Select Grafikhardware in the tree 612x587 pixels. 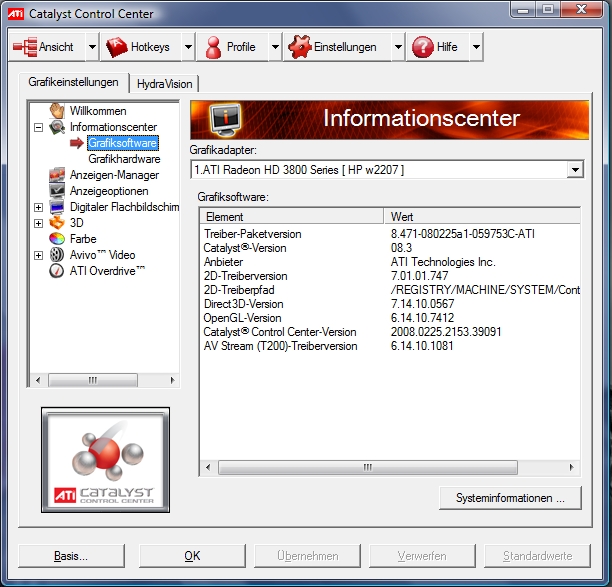[124, 159]
